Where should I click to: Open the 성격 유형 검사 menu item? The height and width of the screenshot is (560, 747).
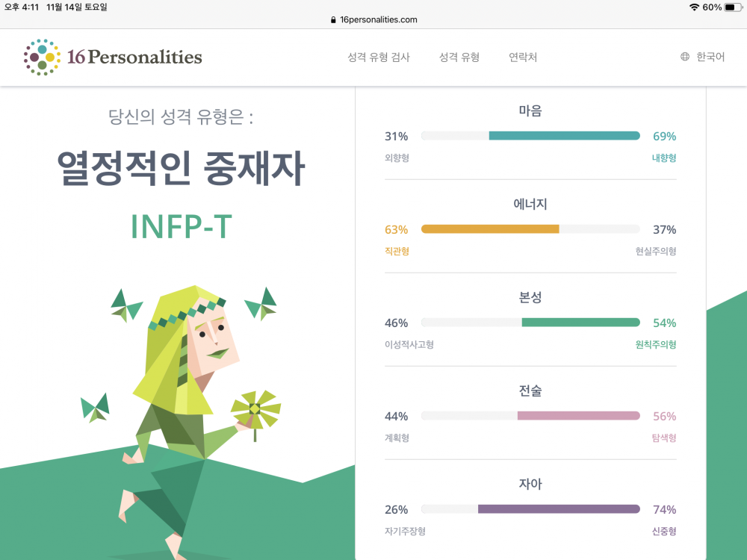(379, 57)
